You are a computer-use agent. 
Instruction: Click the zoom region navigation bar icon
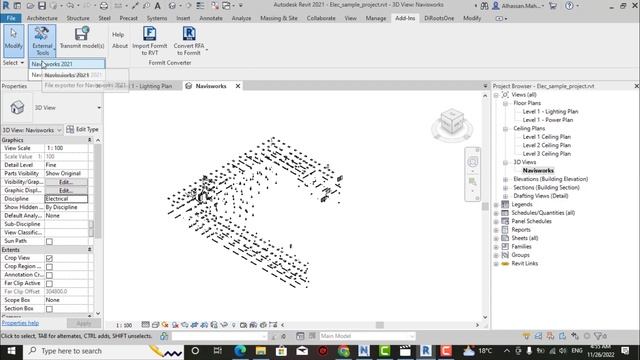(x=472, y=182)
